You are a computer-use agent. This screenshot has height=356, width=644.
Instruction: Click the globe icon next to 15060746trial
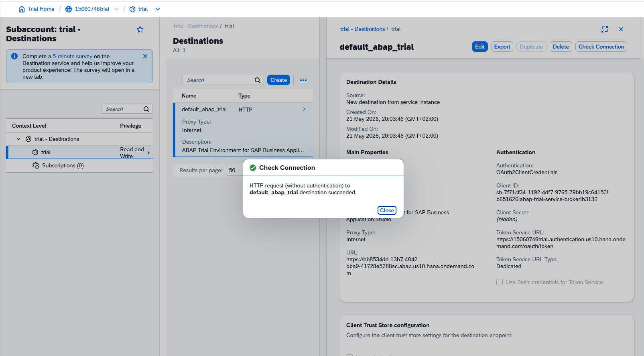[x=69, y=9]
